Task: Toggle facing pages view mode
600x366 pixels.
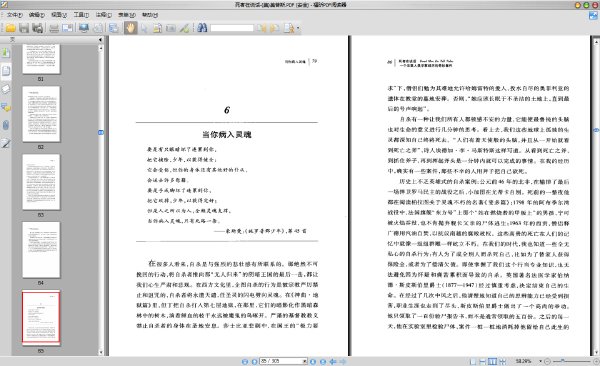Action: pyautogui.click(x=492, y=361)
